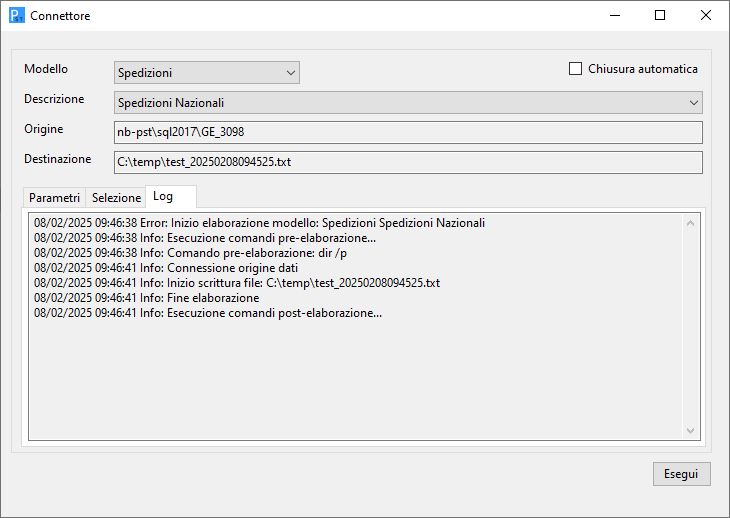The height and width of the screenshot is (518, 730).
Task: Close the Connettore window
Action: [706, 15]
